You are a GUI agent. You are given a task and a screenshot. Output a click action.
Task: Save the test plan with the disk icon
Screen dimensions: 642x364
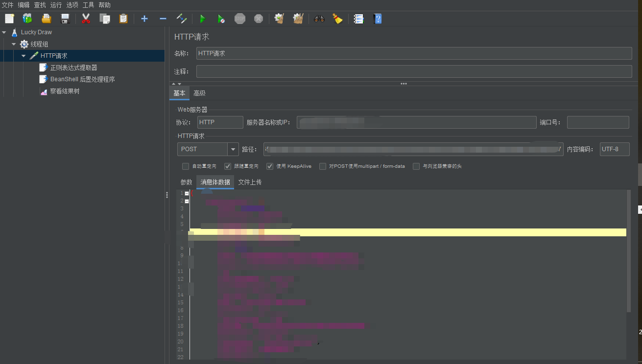(x=65, y=19)
